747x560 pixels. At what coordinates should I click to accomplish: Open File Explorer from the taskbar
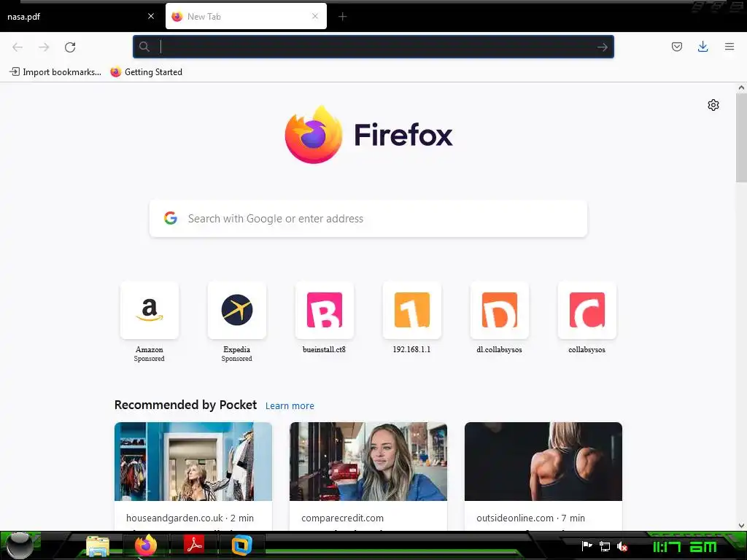98,545
